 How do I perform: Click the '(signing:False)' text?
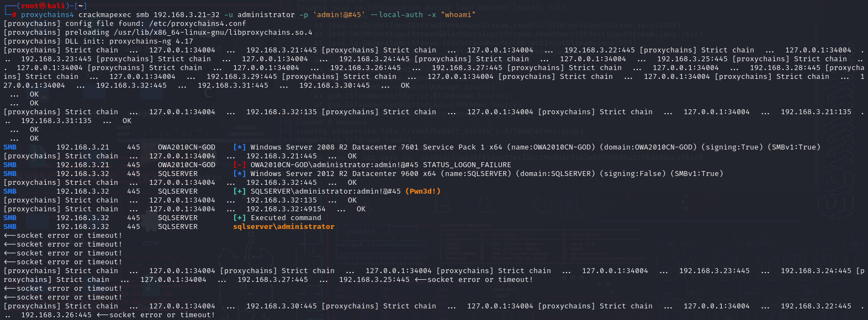tap(632, 174)
